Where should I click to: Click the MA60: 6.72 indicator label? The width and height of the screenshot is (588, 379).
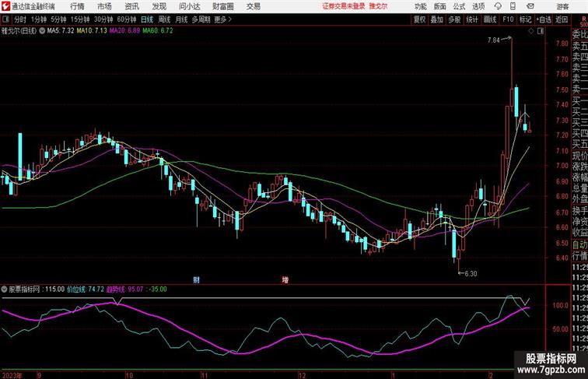click(x=158, y=31)
